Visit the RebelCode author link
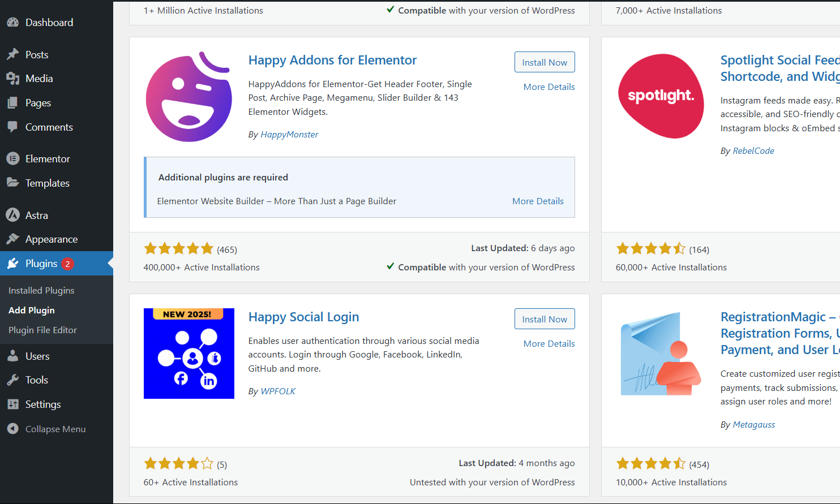Screen dimensions: 840x504 click(753, 150)
